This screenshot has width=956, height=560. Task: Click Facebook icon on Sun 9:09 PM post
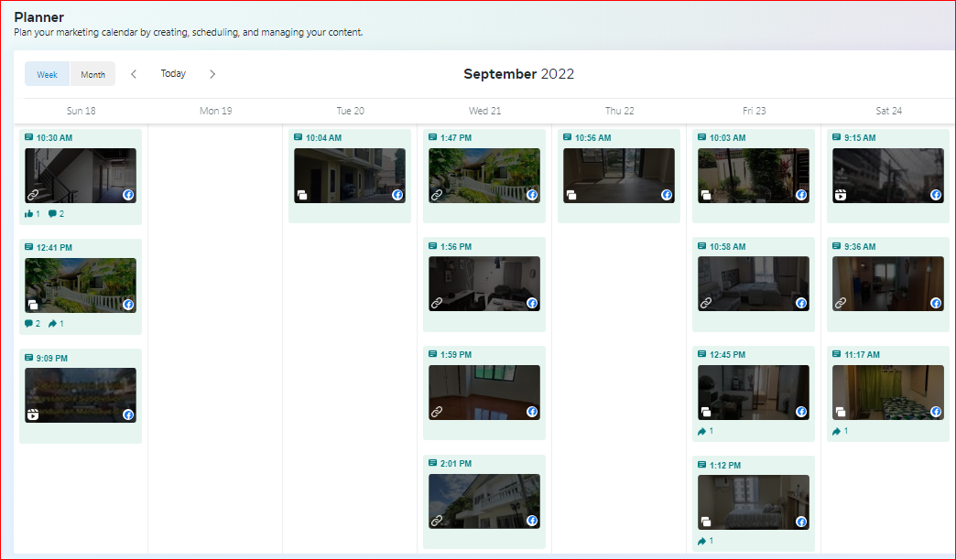128,415
